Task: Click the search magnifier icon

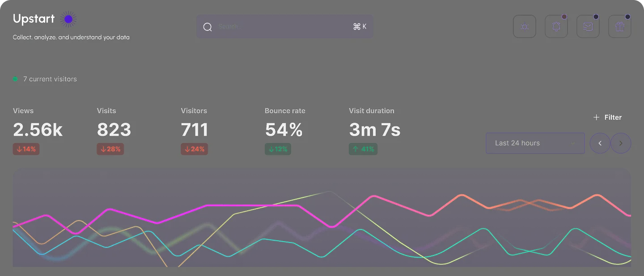Action: click(x=208, y=27)
